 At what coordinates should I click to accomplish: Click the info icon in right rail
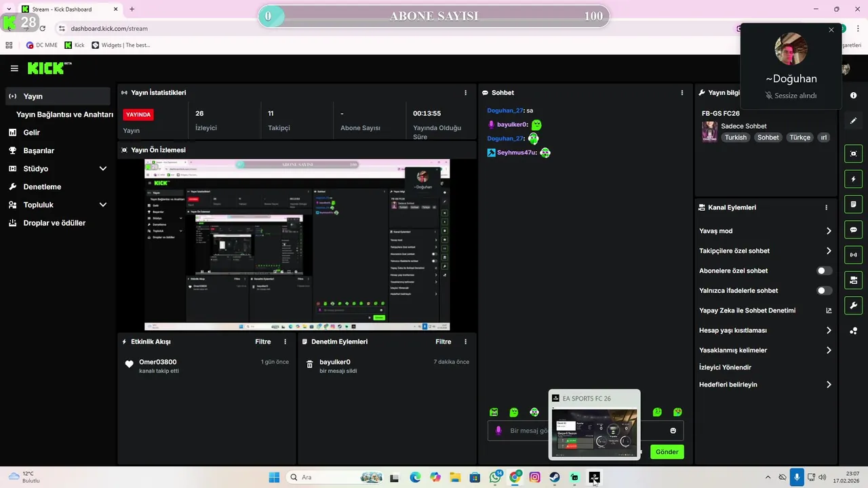(x=853, y=96)
